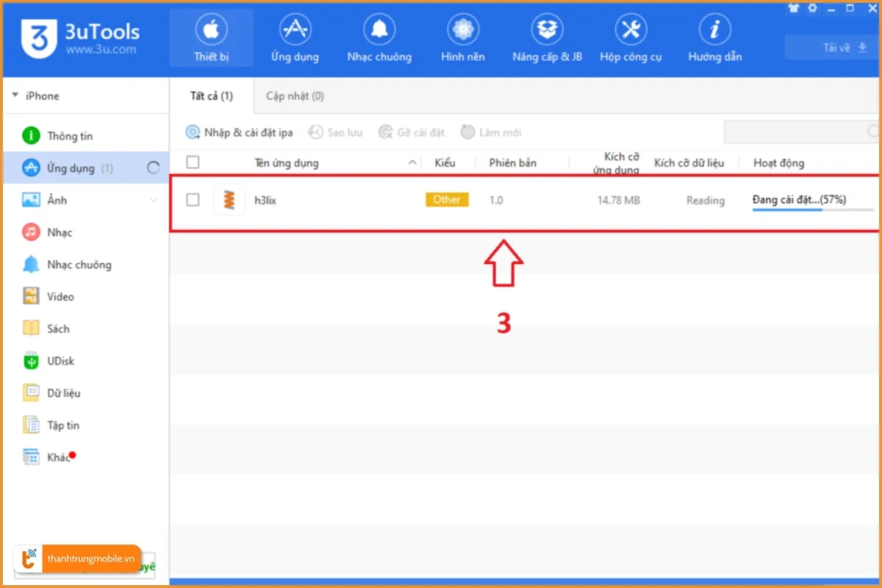Open the Sách books section
The width and height of the screenshot is (882, 588).
tap(57, 329)
